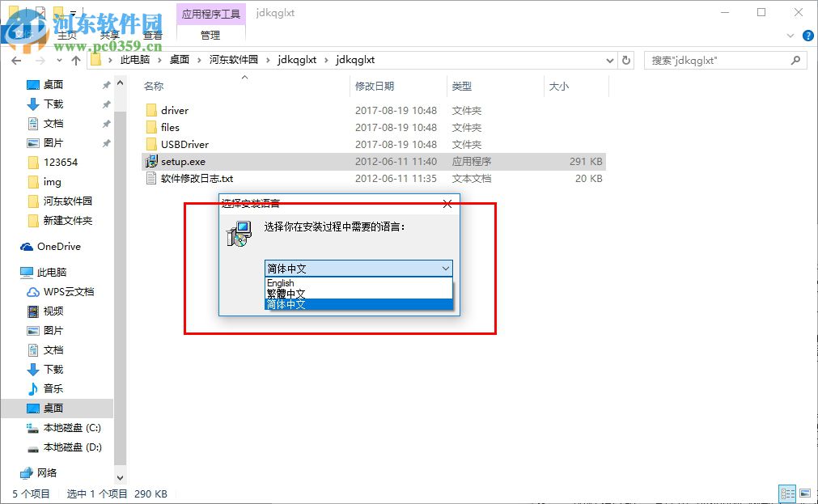Switch to details view in status bar
818x504 pixels.
point(787,493)
